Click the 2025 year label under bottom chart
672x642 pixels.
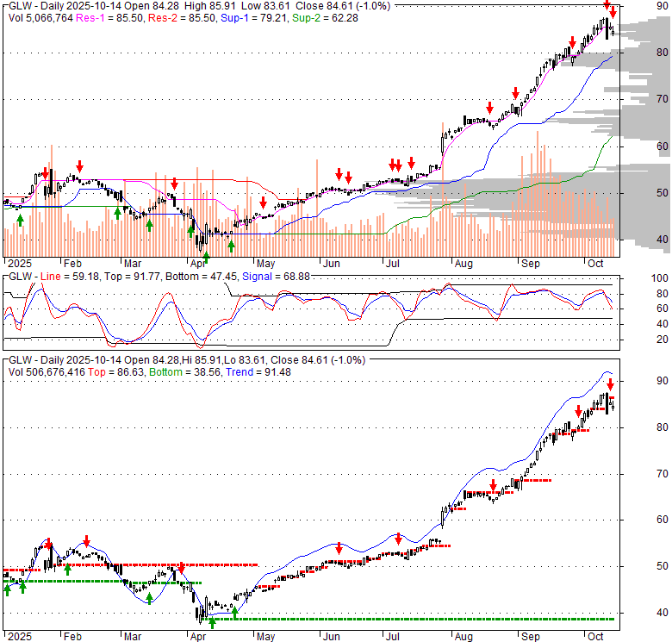click(x=17, y=636)
